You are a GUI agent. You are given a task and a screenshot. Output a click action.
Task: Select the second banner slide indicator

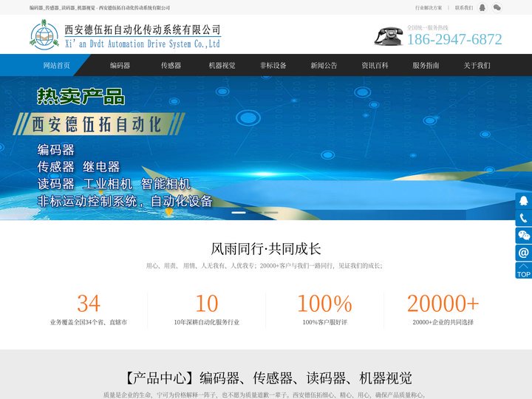click(255, 212)
